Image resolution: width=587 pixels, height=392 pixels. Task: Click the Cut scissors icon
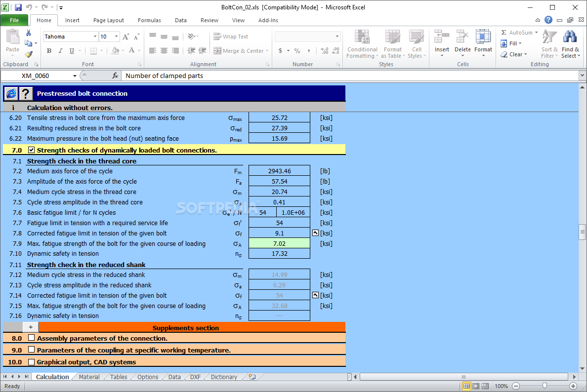point(29,33)
